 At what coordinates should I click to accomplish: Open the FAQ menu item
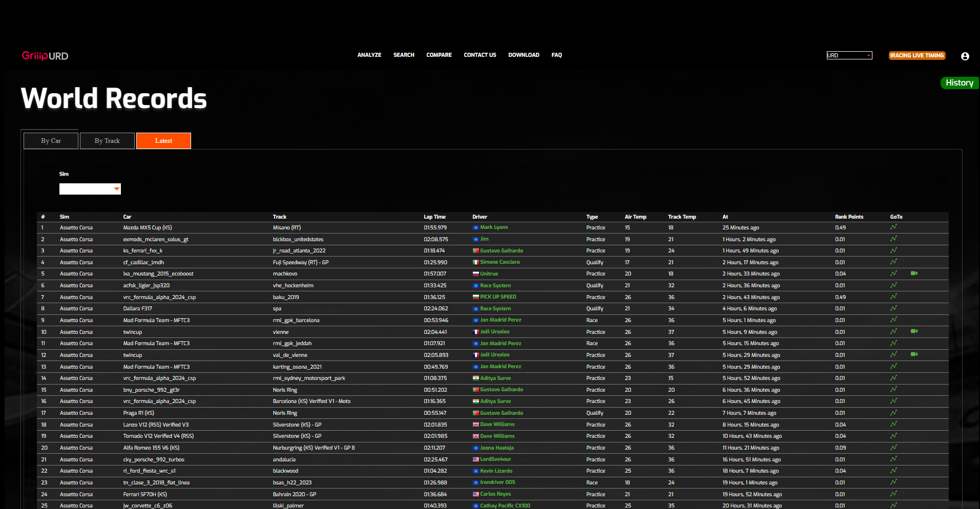point(557,55)
